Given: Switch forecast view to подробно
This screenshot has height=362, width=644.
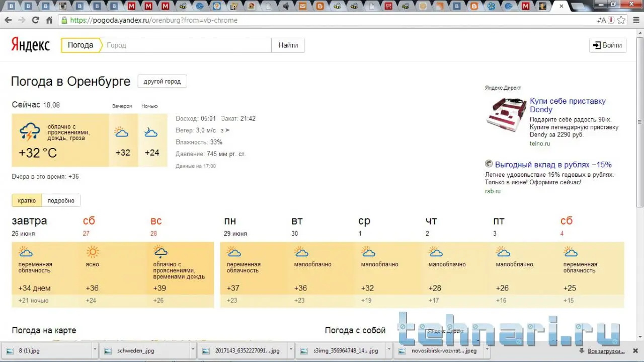Looking at the screenshot, I should click(61, 200).
